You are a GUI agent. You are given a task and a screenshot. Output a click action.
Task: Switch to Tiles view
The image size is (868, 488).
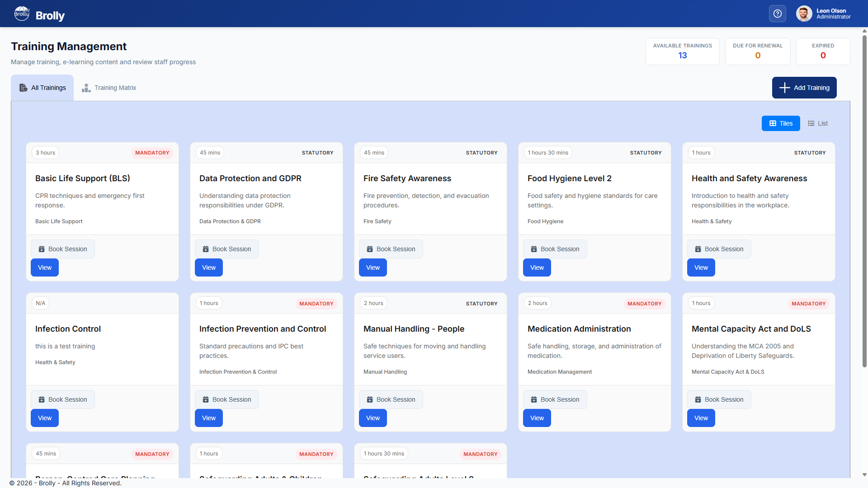tap(781, 123)
